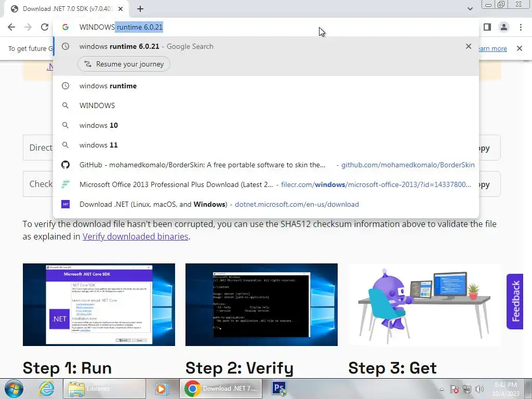Click the magnifier icon beside 'WINDOWS'
This screenshot has width=532, height=399.
[x=65, y=105]
